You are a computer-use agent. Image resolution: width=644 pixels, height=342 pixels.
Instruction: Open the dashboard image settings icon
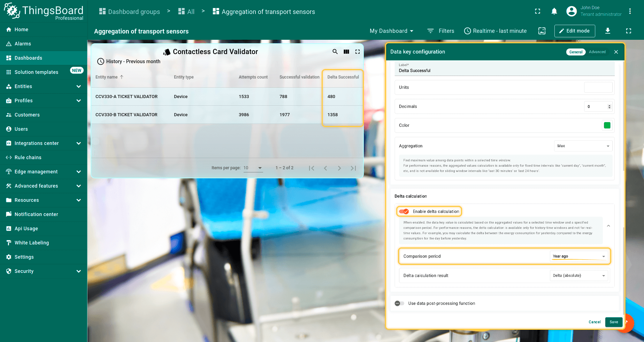(542, 31)
